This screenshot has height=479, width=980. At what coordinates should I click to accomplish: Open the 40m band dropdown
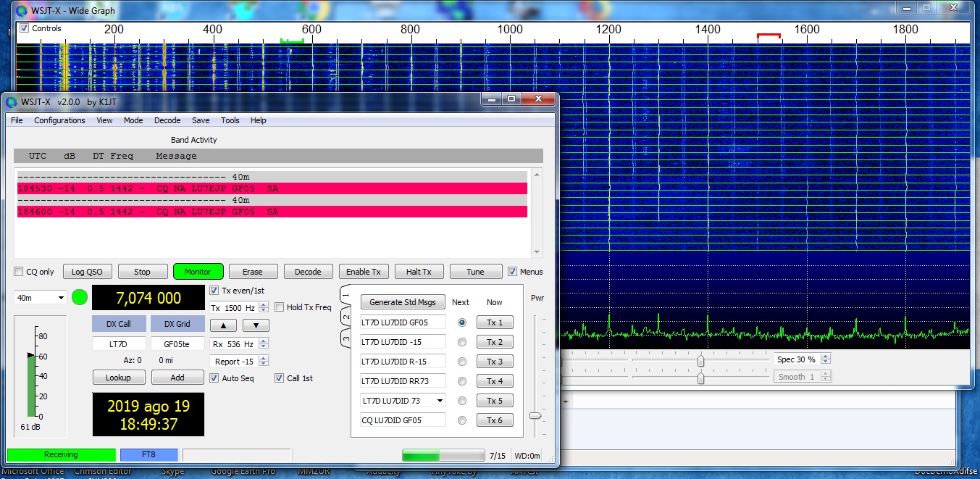click(x=41, y=298)
